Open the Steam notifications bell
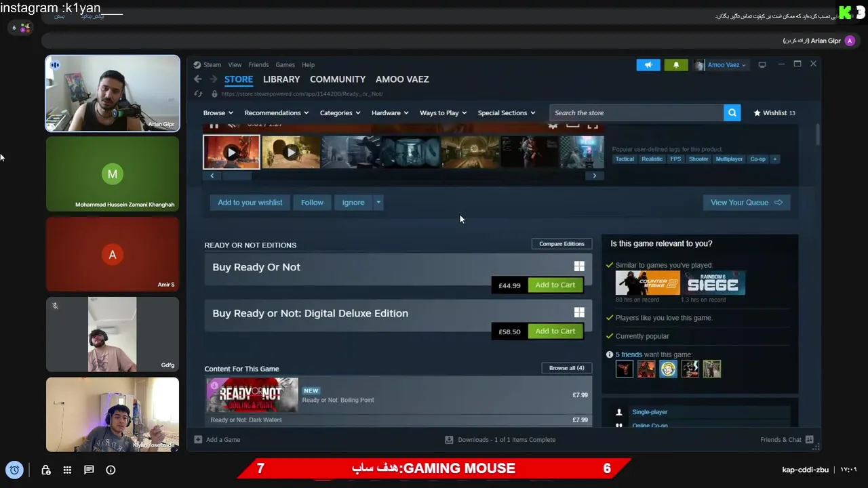 pos(676,65)
